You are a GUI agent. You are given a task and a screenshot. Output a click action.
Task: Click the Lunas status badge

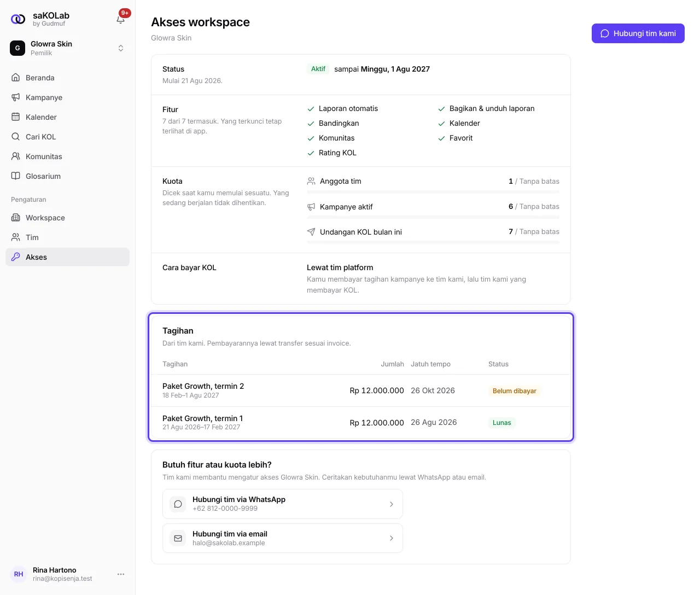[502, 423]
